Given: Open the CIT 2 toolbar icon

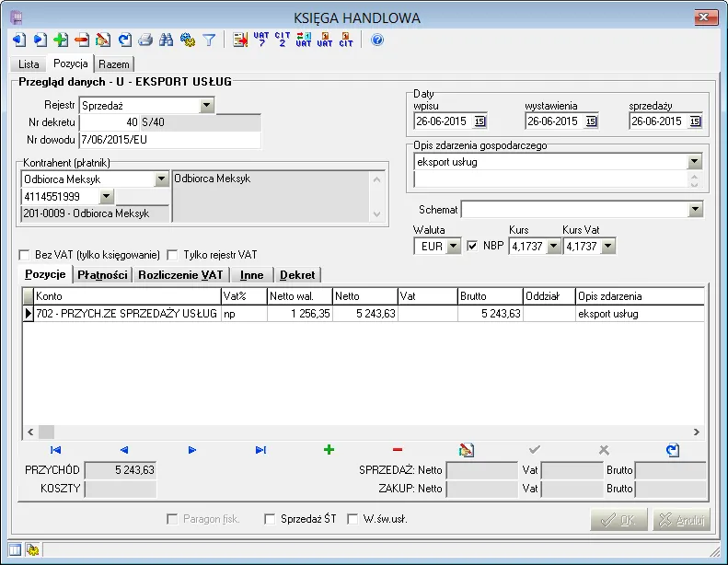Looking at the screenshot, I should 283,40.
